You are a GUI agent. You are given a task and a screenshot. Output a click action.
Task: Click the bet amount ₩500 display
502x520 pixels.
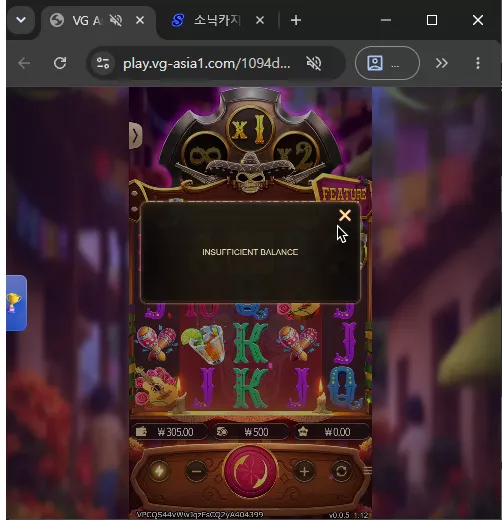(251, 432)
